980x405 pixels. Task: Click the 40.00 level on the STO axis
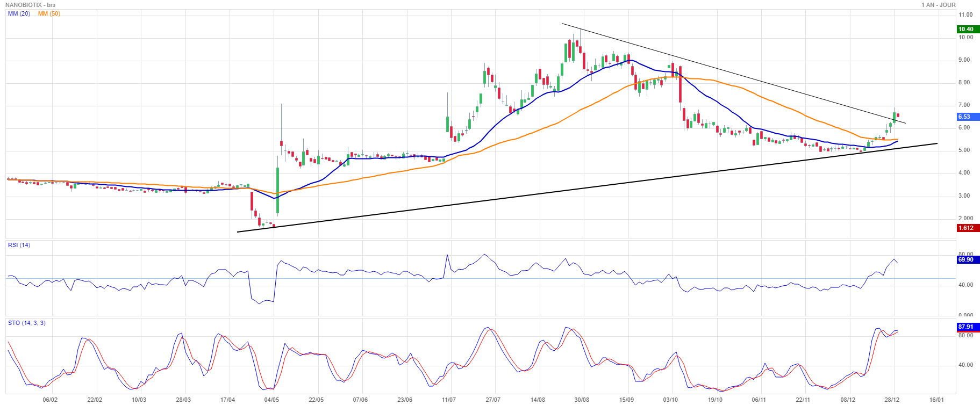point(965,365)
